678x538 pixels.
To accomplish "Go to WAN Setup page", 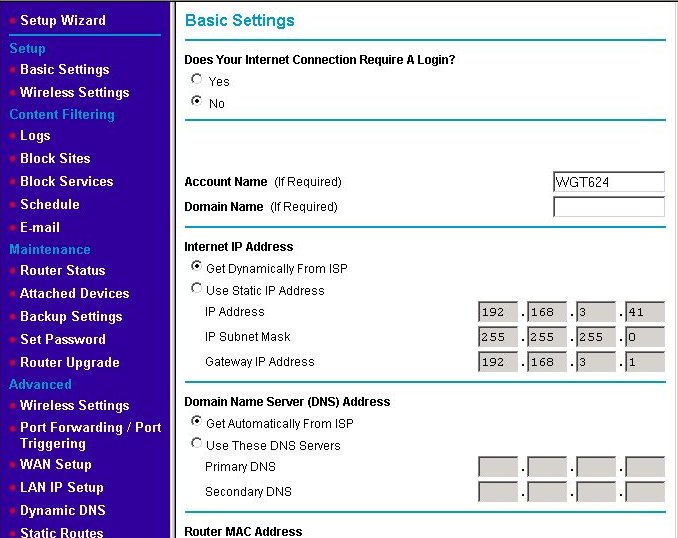I will pyautogui.click(x=55, y=464).
